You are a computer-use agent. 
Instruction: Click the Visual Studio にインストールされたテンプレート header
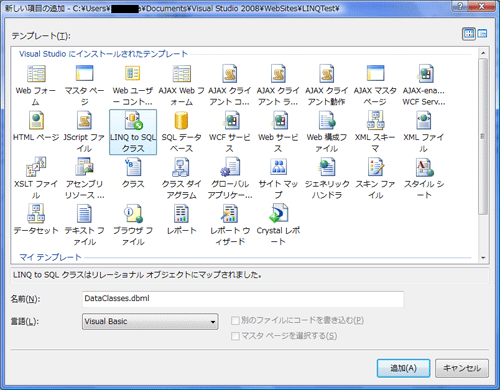click(x=103, y=54)
